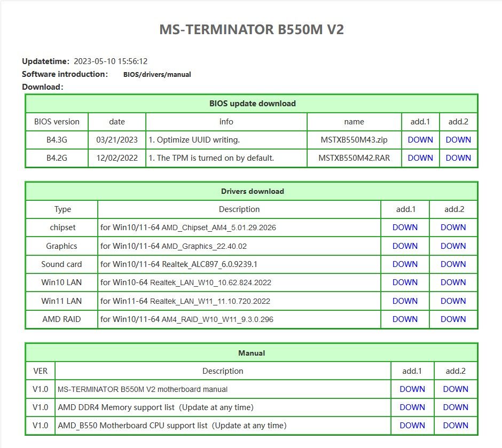The image size is (502, 448).
Task: Select the MSTXB550M42.RAR file name
Action: click(354, 158)
